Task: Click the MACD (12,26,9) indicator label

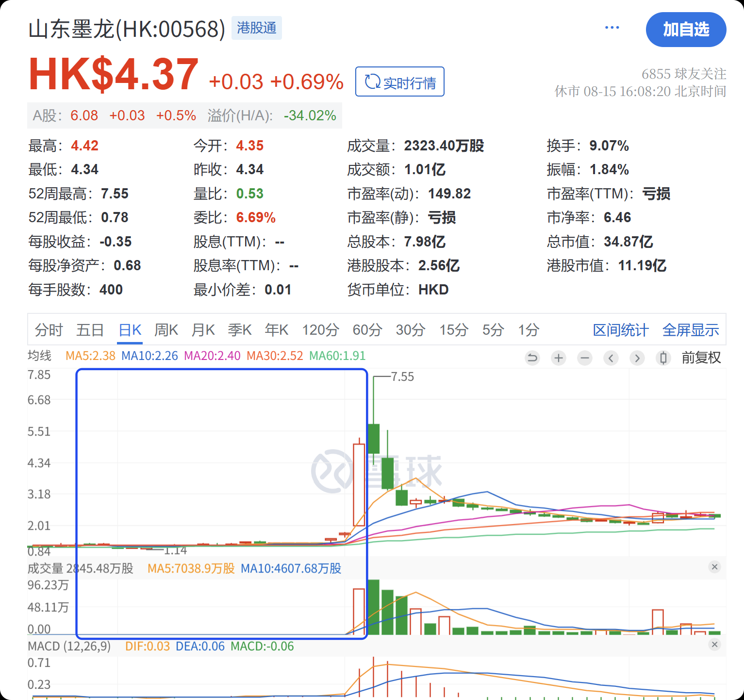Action: pos(69,647)
